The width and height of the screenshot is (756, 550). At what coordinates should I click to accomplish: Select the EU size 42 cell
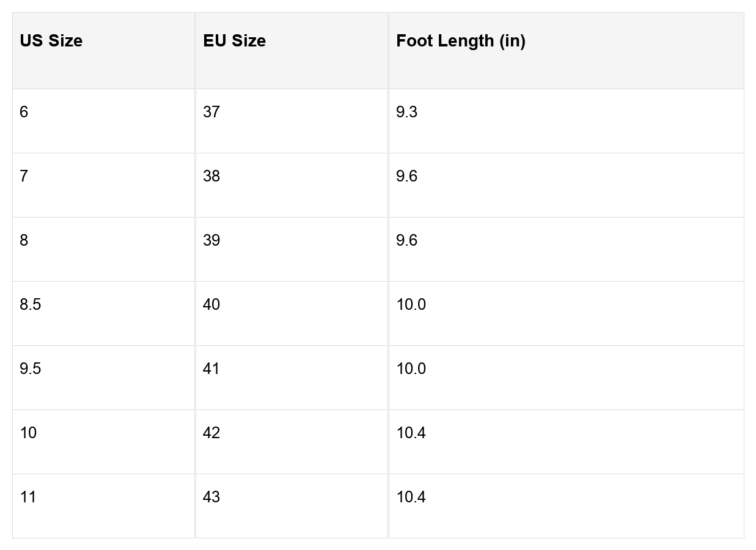pyautogui.click(x=211, y=433)
